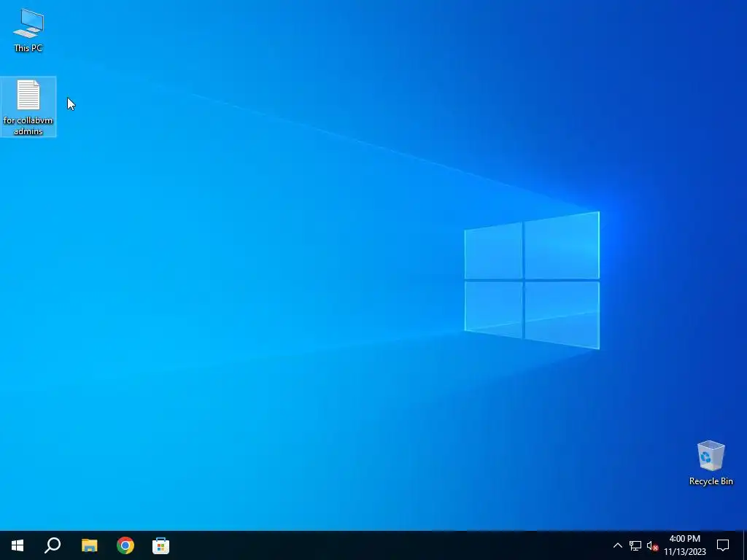
Task: Open clock and calendar flyout
Action: pos(685,545)
